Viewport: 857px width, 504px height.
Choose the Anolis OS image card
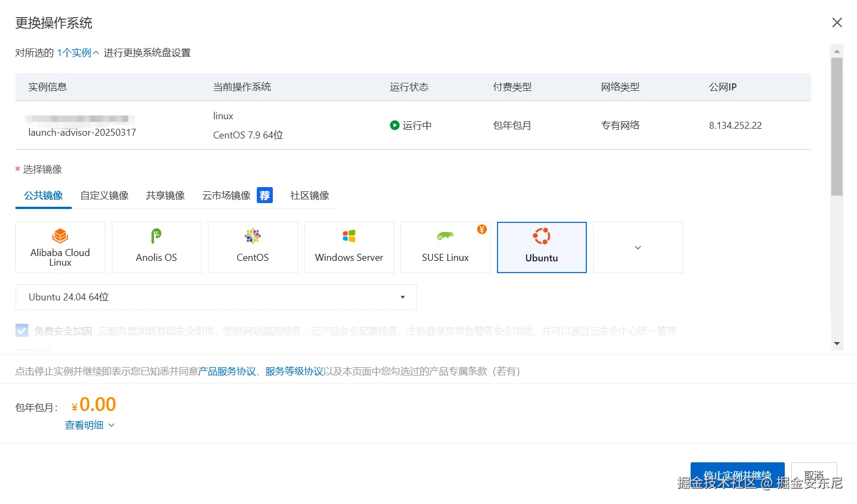coord(157,247)
